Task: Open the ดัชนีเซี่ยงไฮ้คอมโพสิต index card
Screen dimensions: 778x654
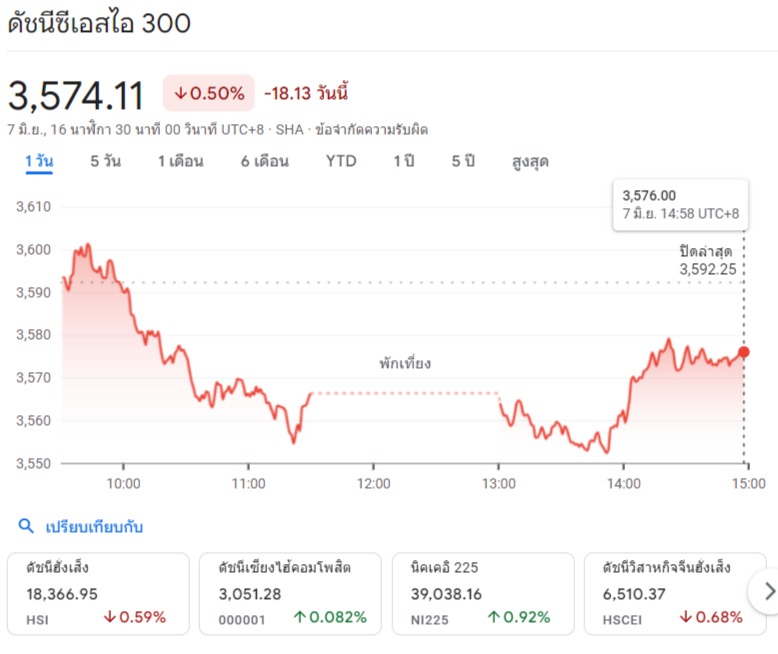Action: 290,593
